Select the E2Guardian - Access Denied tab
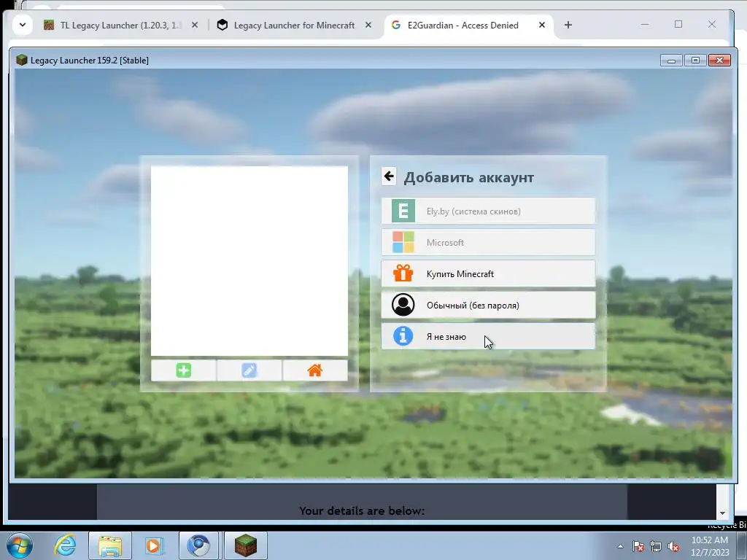Viewport: 747px width, 560px height. point(463,26)
